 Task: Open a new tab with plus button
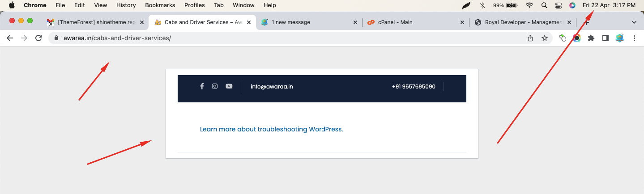pos(586,22)
